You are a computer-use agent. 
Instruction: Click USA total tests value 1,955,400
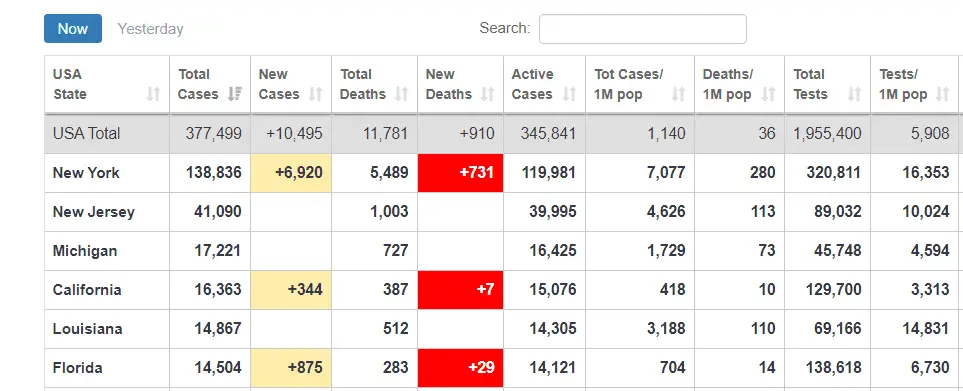[x=827, y=133]
